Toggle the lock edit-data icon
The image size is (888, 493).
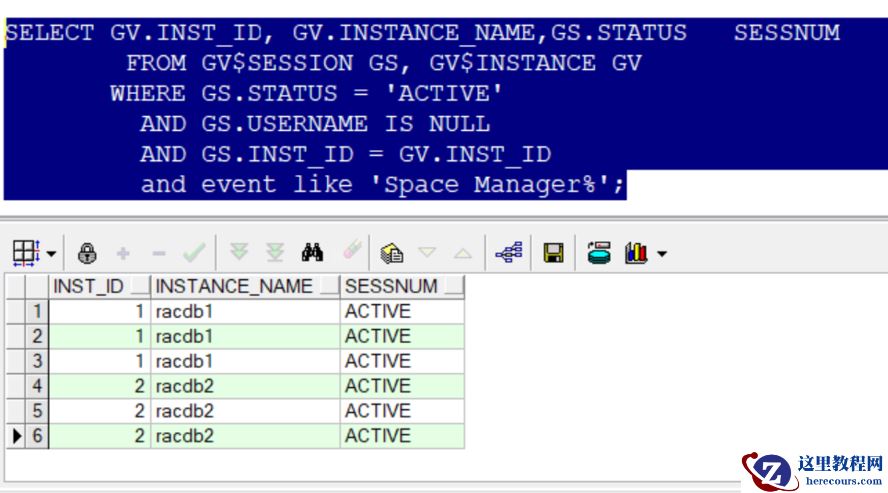87,253
